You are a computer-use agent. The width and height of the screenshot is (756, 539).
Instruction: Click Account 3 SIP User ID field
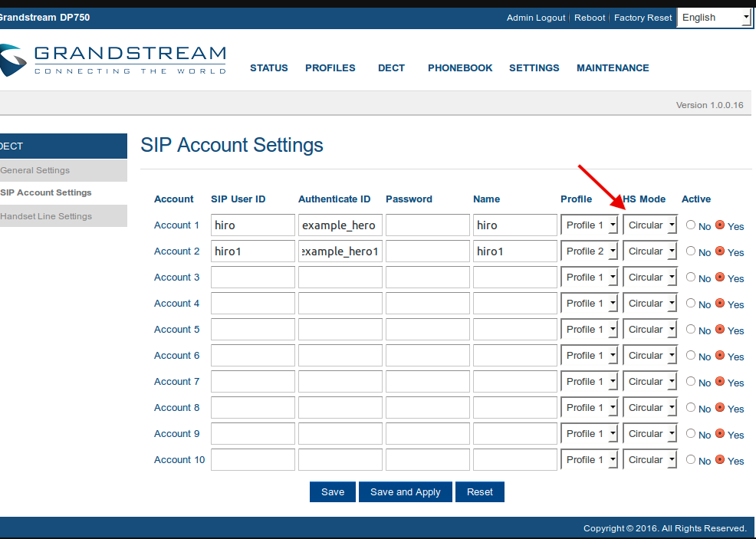tap(253, 278)
